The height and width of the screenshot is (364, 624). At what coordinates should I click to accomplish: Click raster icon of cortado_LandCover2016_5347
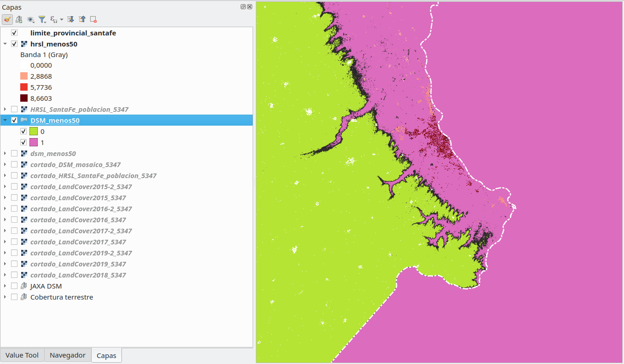click(x=24, y=220)
